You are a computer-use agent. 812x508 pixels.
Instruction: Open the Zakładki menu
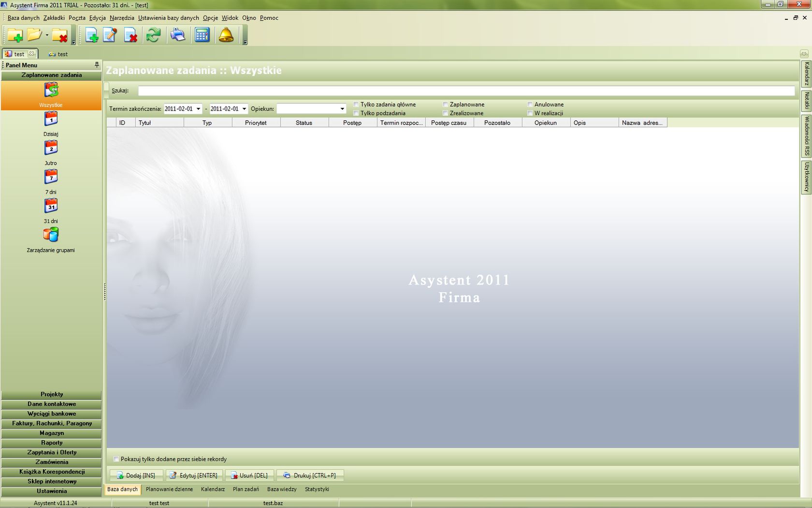tap(54, 18)
